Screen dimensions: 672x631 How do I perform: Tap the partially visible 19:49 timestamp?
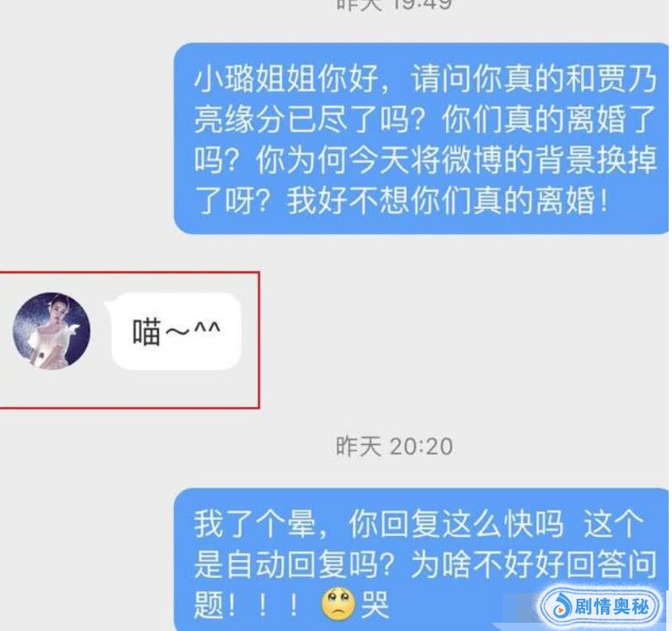point(394,5)
